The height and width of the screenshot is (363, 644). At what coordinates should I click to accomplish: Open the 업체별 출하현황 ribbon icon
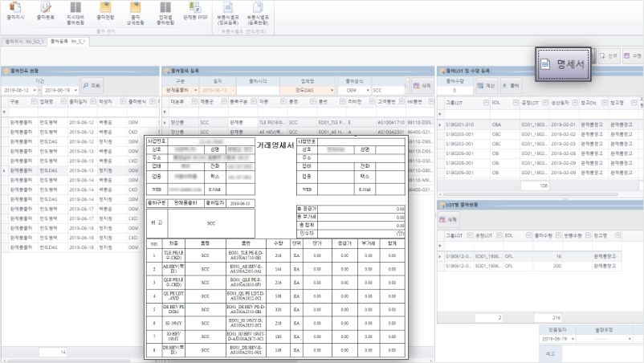tap(165, 14)
